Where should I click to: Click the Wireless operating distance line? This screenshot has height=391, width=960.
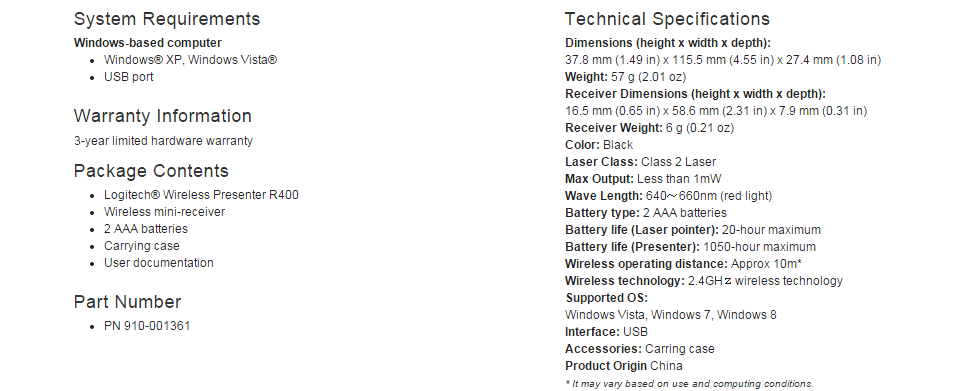(x=683, y=264)
